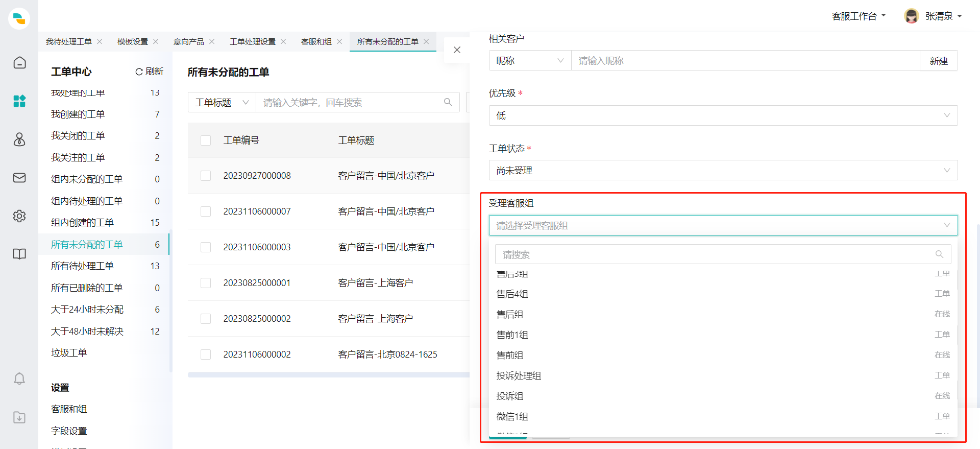Click the 刷新 refresh button
980x449 pixels.
pyautogui.click(x=149, y=72)
